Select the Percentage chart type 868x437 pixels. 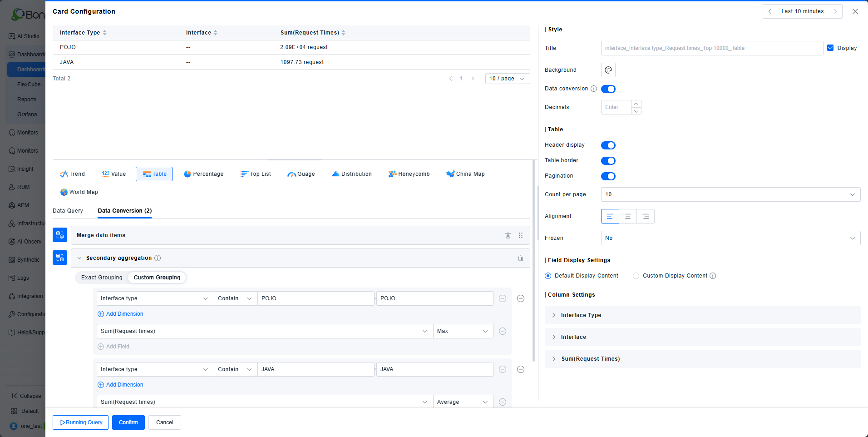point(204,174)
